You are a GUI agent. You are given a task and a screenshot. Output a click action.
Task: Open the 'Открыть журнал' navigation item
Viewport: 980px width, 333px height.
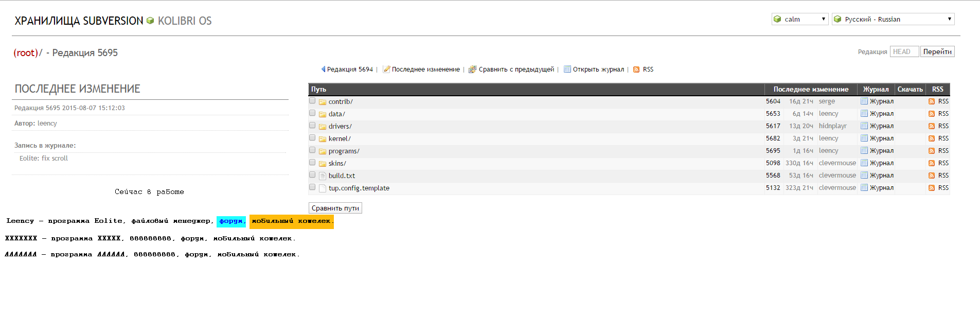598,69
